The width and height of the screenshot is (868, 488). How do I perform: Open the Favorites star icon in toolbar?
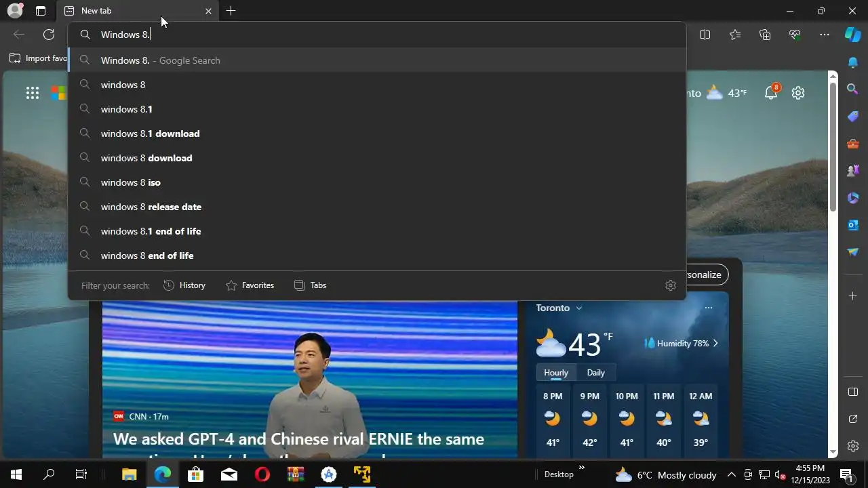735,35
